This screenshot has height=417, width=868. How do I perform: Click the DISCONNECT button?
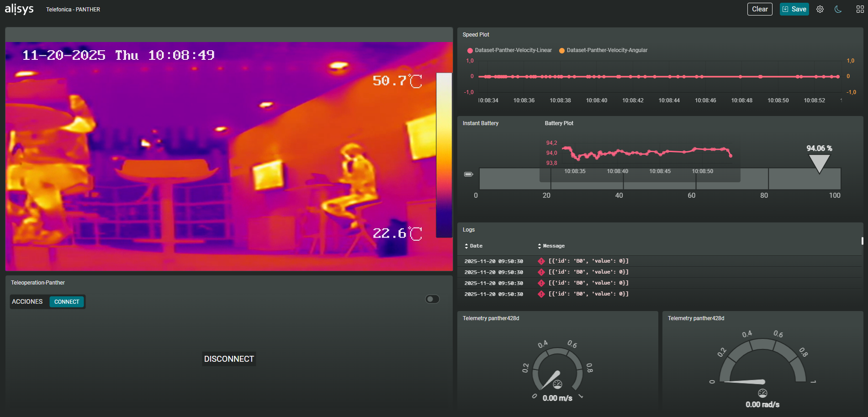[x=229, y=359]
